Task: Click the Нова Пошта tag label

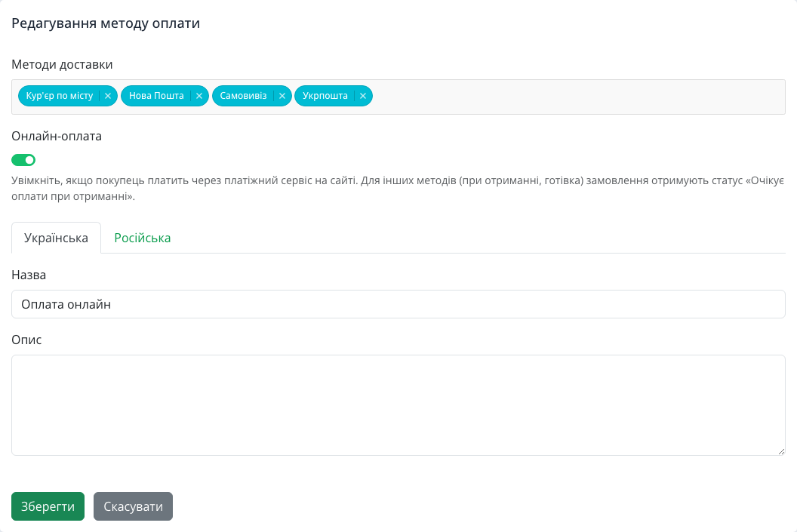Action: 156,96
